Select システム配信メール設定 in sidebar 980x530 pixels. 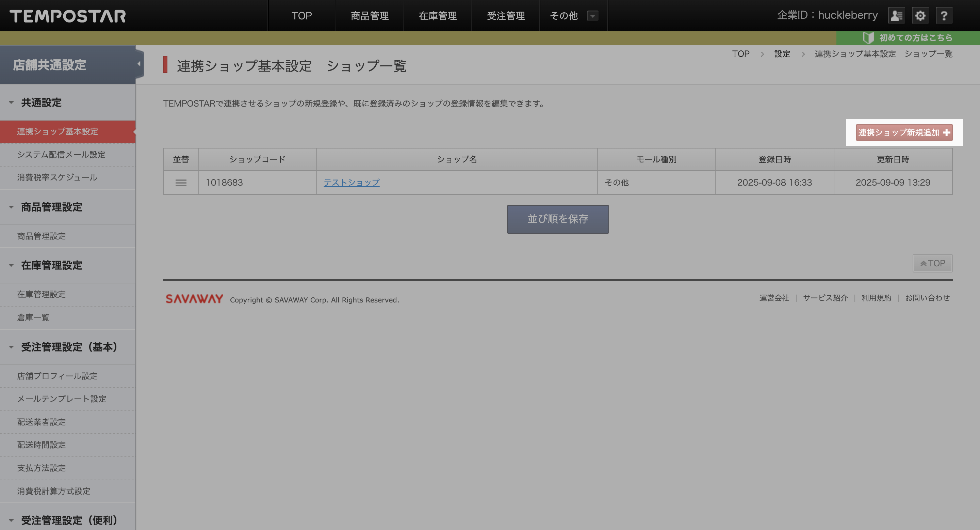coord(61,155)
